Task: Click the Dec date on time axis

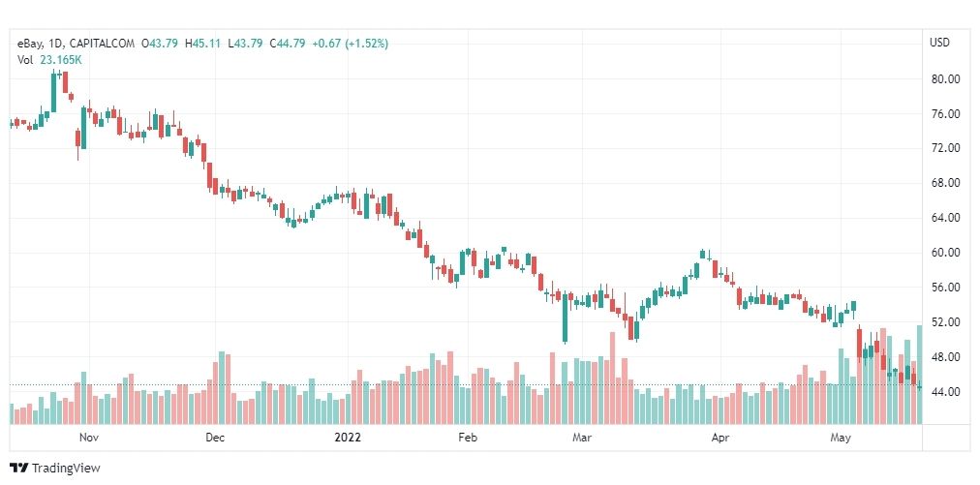Action: (x=215, y=438)
